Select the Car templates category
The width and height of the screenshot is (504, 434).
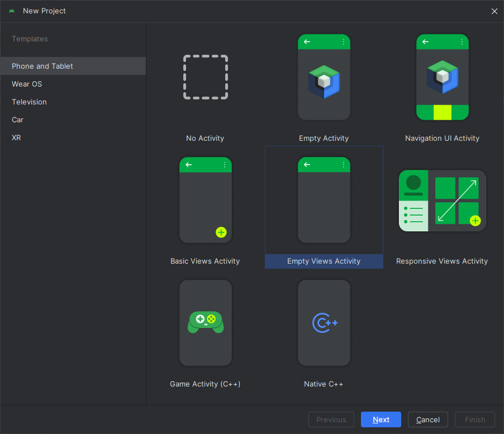point(18,120)
